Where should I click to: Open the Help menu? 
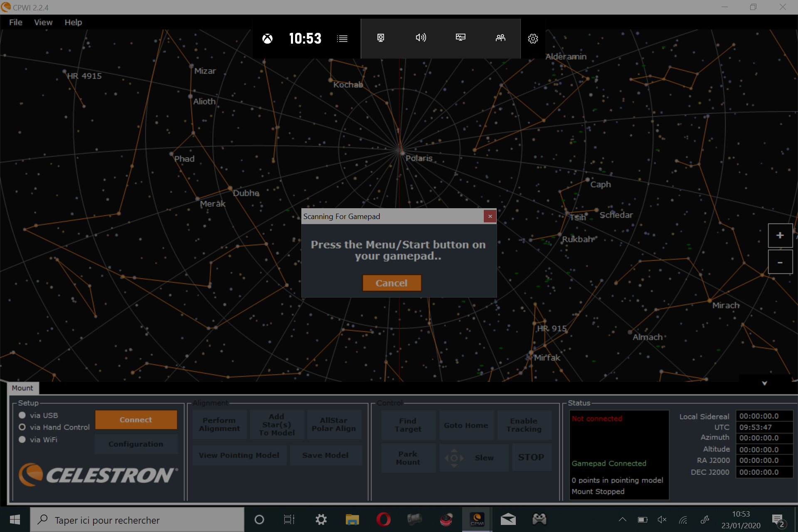(73, 22)
